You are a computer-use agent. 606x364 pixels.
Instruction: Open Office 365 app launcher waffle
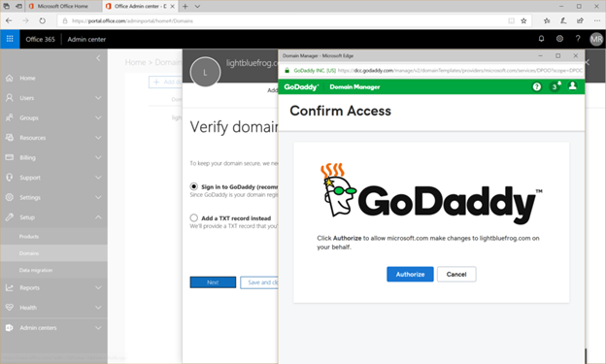pos(10,39)
